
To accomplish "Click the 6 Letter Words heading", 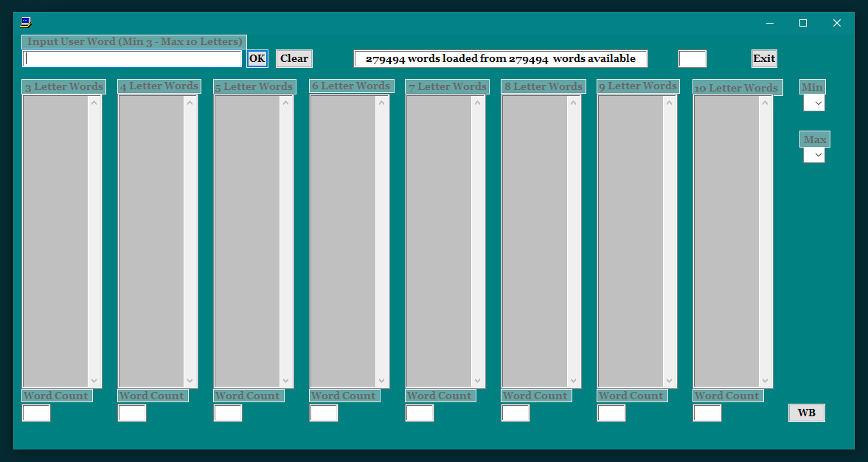I will pos(352,86).
